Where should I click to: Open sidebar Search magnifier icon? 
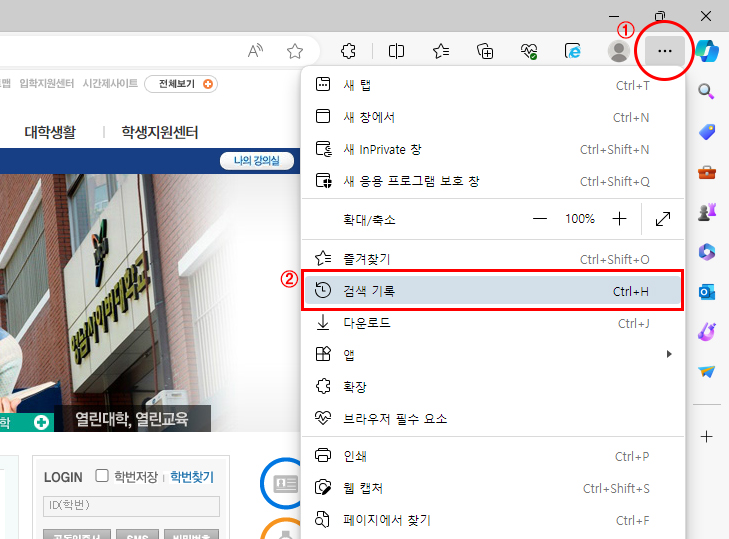(x=706, y=91)
